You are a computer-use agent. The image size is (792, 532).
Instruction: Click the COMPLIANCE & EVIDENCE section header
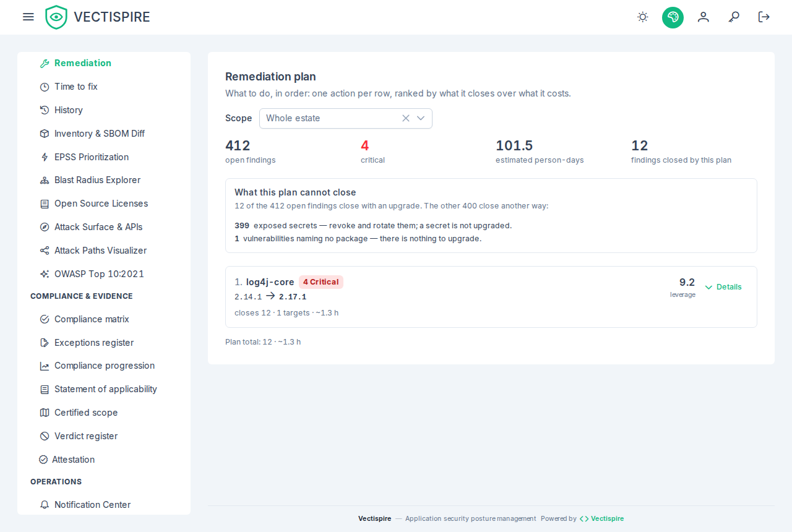[x=82, y=296]
